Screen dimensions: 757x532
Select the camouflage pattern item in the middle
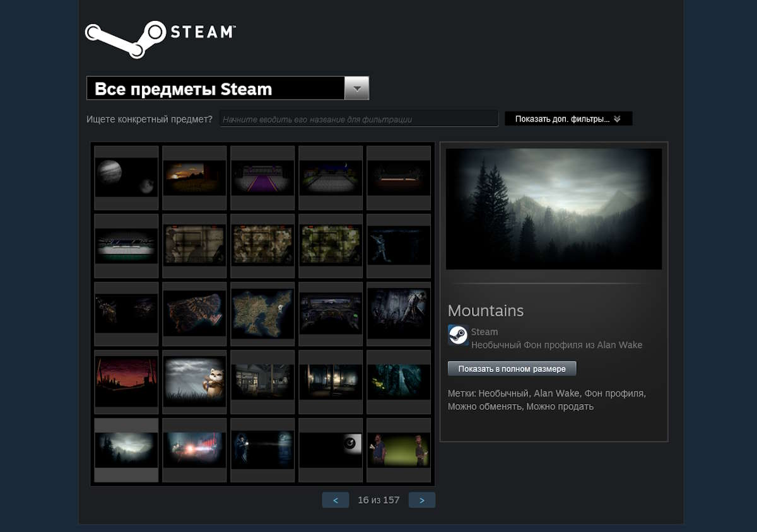pos(262,246)
